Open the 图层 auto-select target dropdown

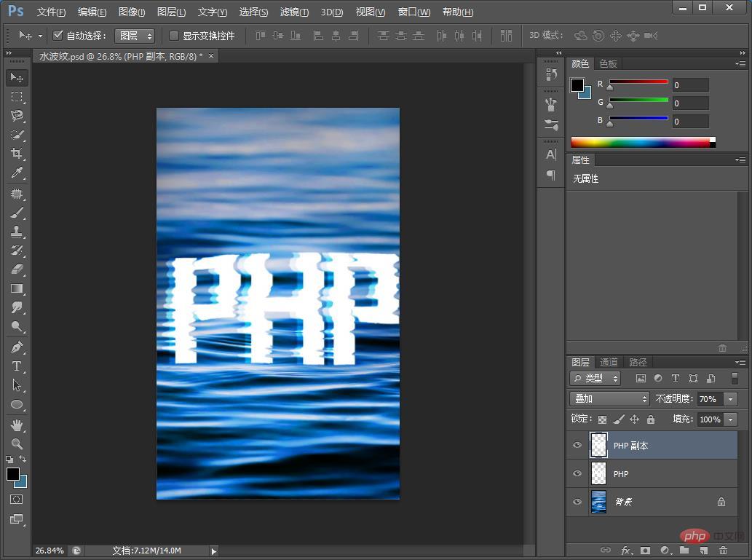[135, 36]
